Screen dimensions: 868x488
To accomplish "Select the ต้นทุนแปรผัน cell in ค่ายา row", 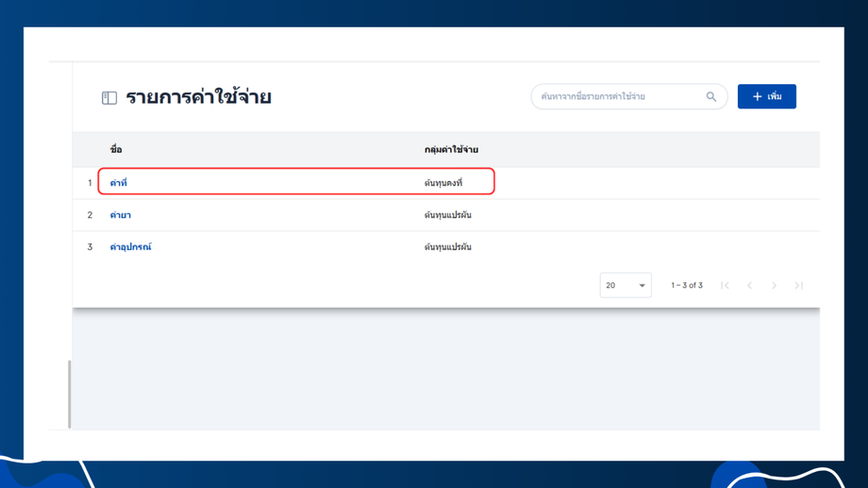I will [448, 215].
